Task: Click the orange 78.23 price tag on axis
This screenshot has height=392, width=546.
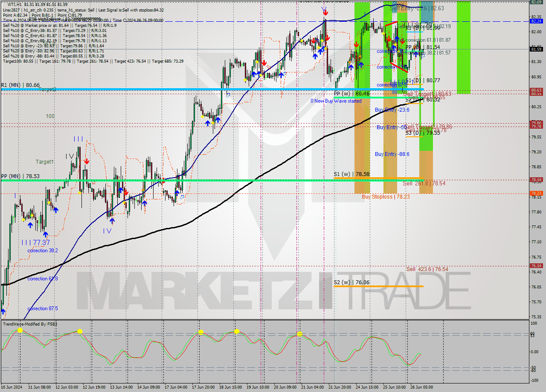Action: pos(536,193)
